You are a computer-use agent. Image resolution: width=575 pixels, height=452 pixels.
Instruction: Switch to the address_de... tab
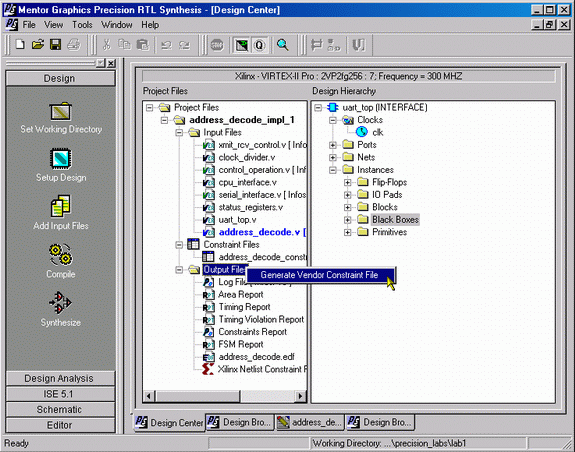(x=310, y=422)
